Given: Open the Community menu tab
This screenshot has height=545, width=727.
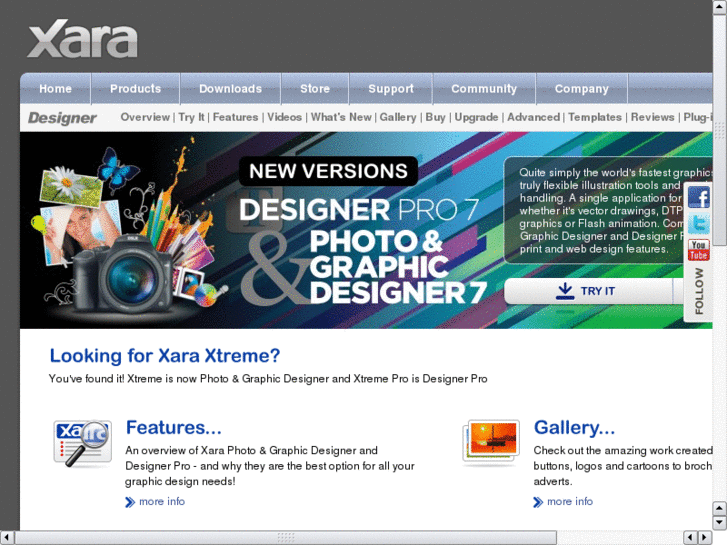Looking at the screenshot, I should pos(484,89).
